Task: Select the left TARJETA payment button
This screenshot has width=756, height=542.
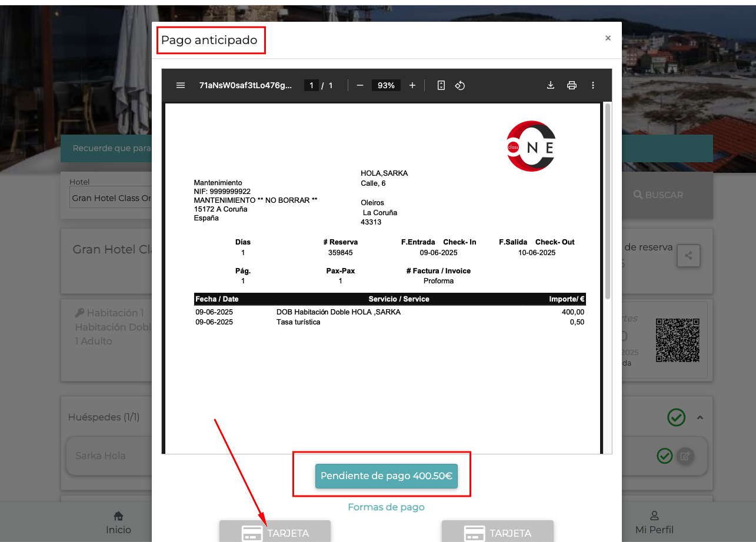Action: [x=275, y=532]
